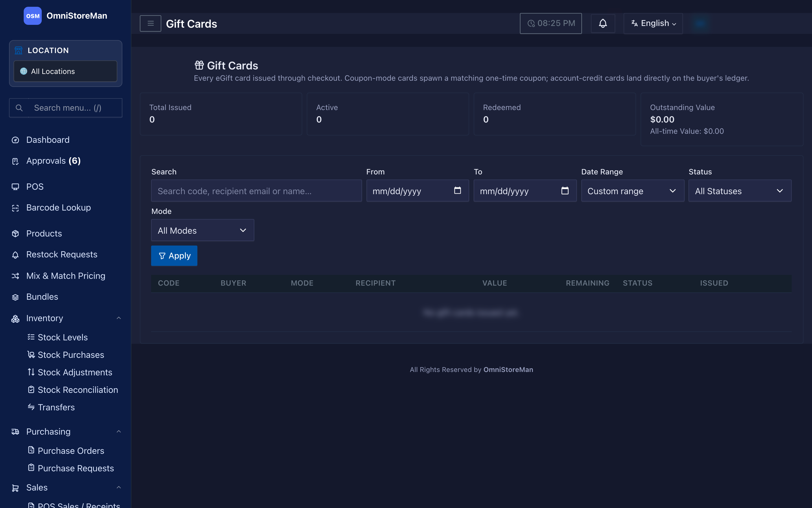This screenshot has width=812, height=508.
Task: Click the Stock Levels list icon
Action: (x=31, y=337)
